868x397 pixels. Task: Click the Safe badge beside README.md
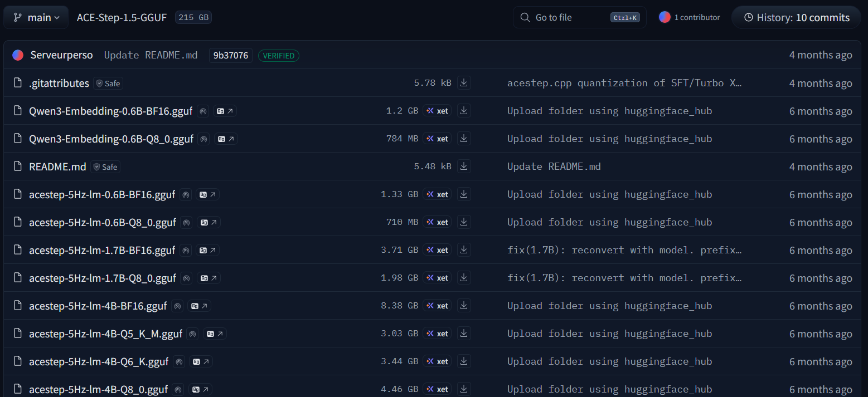(x=105, y=167)
